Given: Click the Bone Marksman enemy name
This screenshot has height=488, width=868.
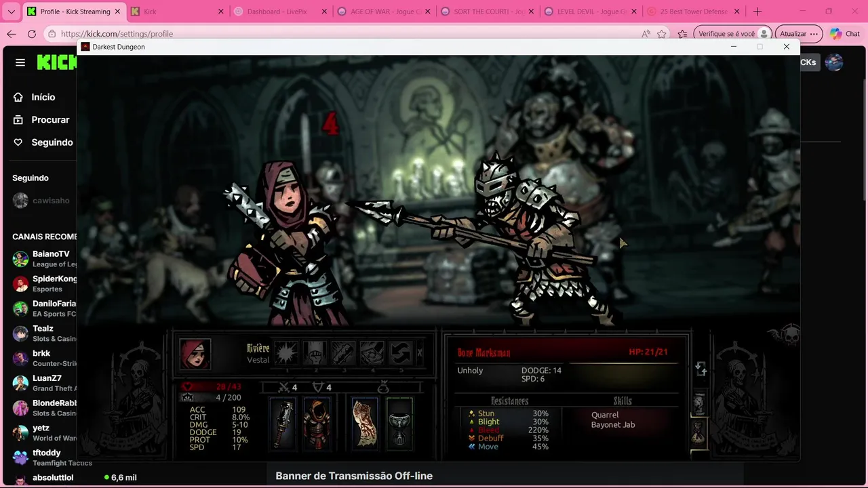Looking at the screenshot, I should click(x=484, y=352).
